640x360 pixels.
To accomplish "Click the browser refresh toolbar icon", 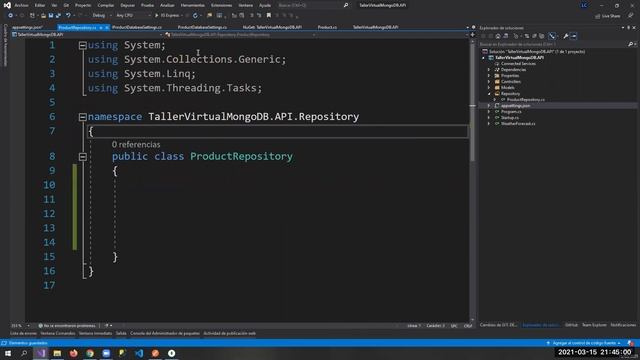I will click(x=195, y=16).
